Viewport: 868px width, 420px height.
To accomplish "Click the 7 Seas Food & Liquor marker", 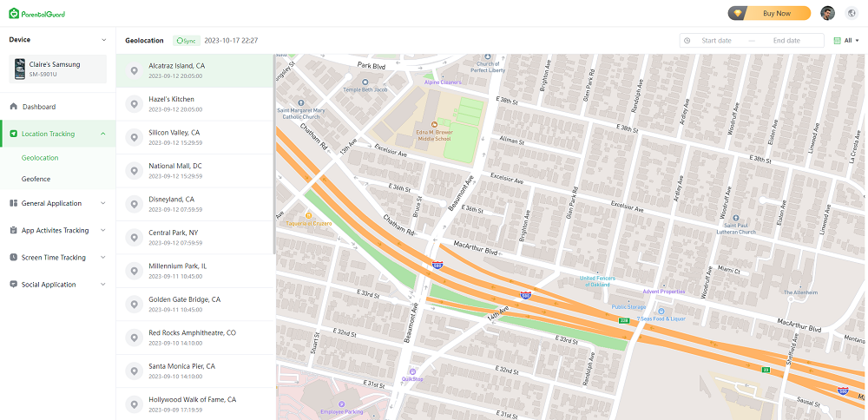I will click(x=661, y=311).
